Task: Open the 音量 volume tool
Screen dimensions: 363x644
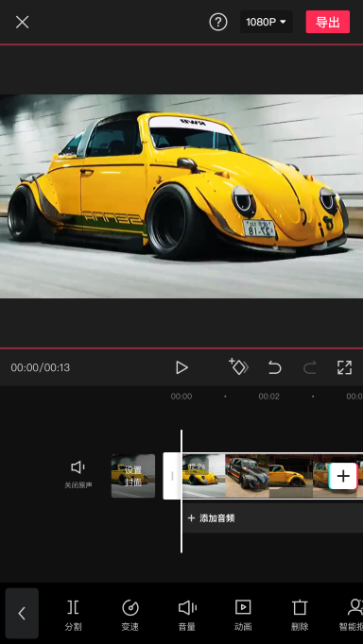Action: [187, 615]
